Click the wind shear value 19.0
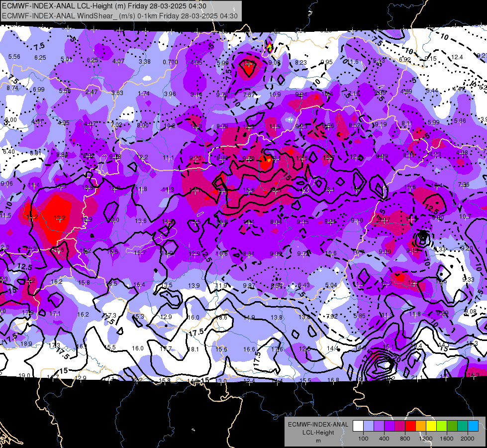Screen dimensions: 487x448 (24, 375)
